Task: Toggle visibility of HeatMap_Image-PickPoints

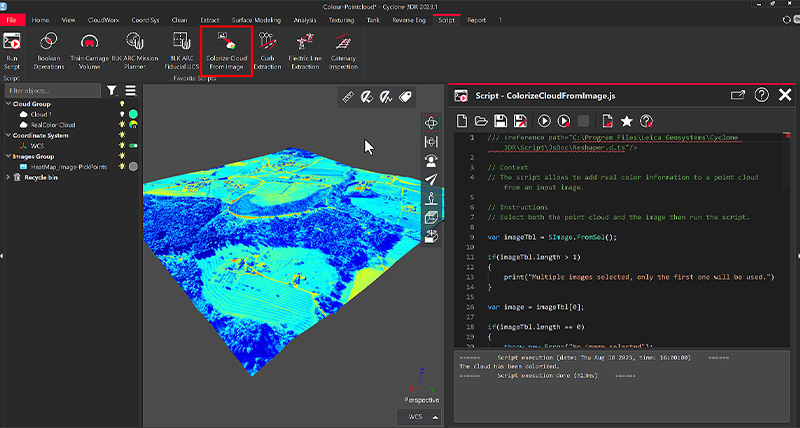Action: (x=122, y=167)
